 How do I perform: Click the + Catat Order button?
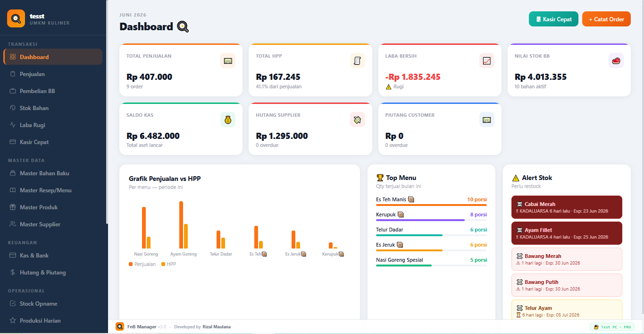606,19
